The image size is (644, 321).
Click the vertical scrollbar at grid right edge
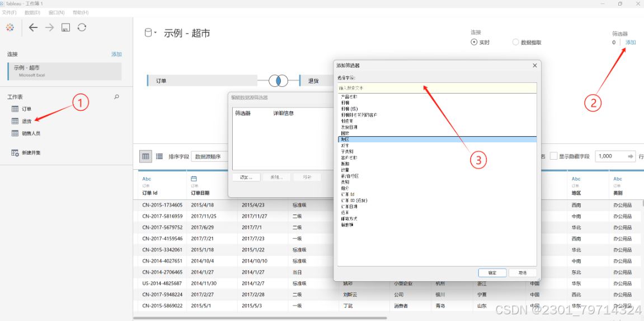[642, 203]
